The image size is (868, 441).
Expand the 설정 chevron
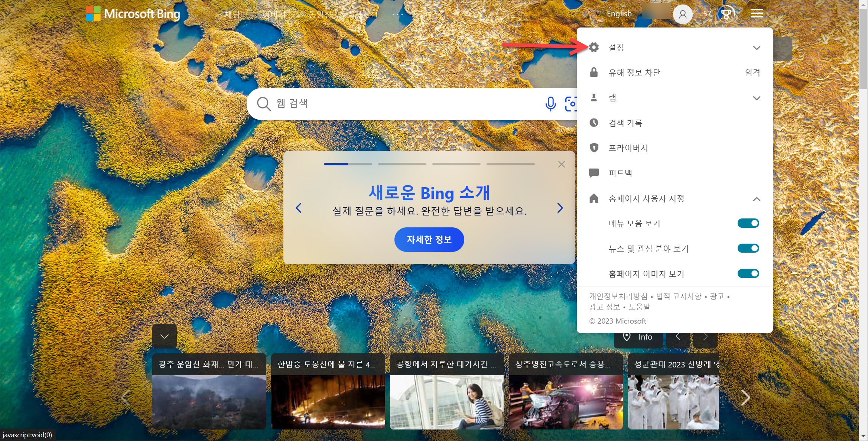click(756, 48)
